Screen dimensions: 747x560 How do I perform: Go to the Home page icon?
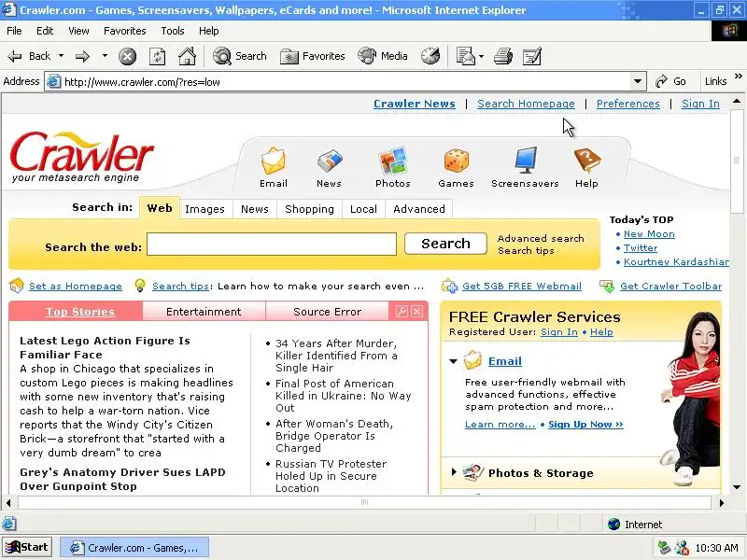tap(187, 56)
